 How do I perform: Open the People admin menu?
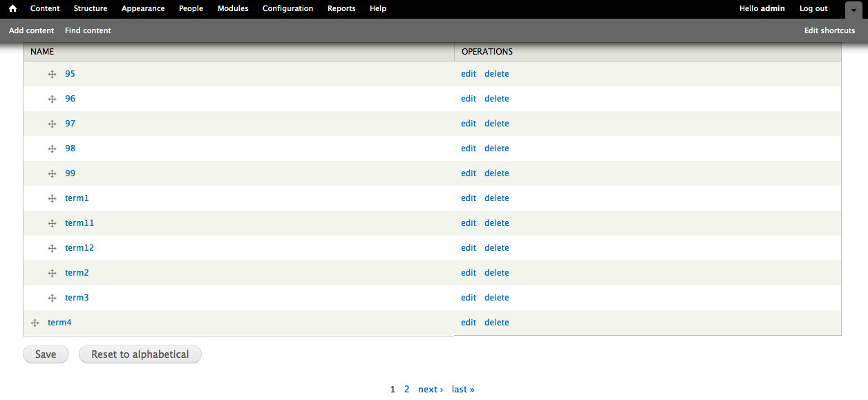pos(191,9)
